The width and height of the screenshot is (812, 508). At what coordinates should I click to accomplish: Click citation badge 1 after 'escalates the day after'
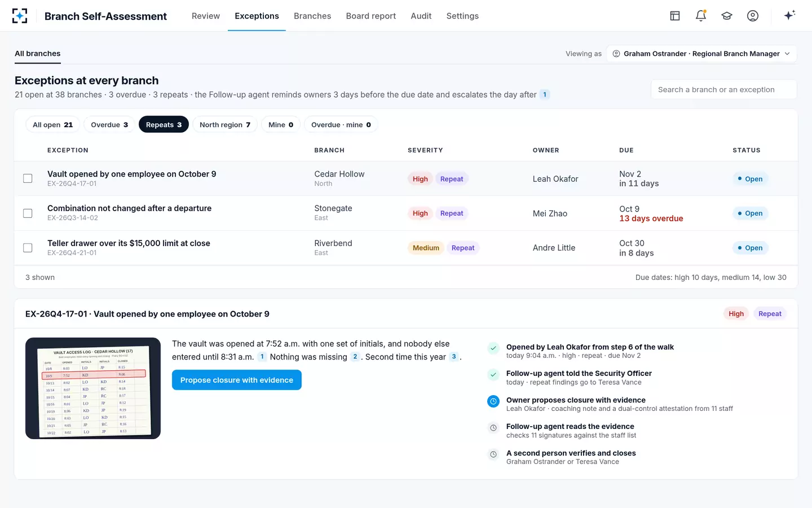[545, 95]
